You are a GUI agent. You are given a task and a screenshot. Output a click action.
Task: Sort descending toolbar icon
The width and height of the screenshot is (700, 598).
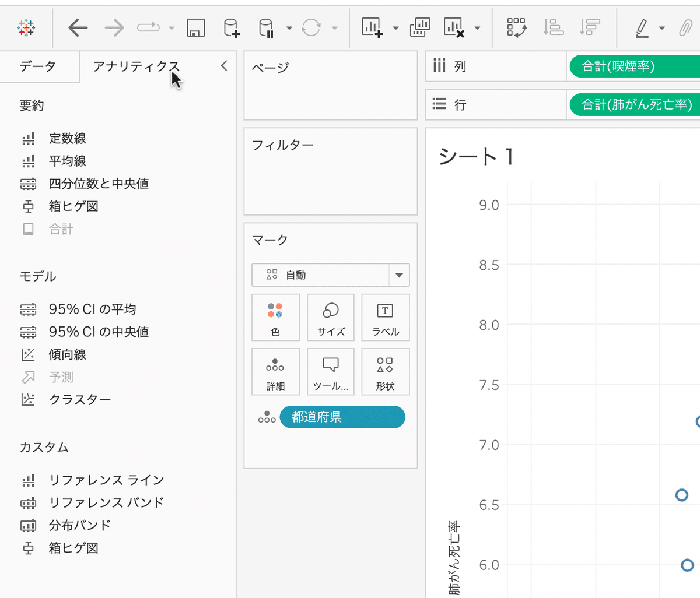click(590, 27)
